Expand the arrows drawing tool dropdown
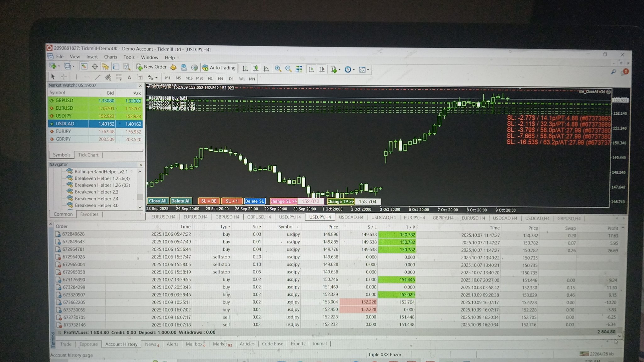 pos(156,78)
